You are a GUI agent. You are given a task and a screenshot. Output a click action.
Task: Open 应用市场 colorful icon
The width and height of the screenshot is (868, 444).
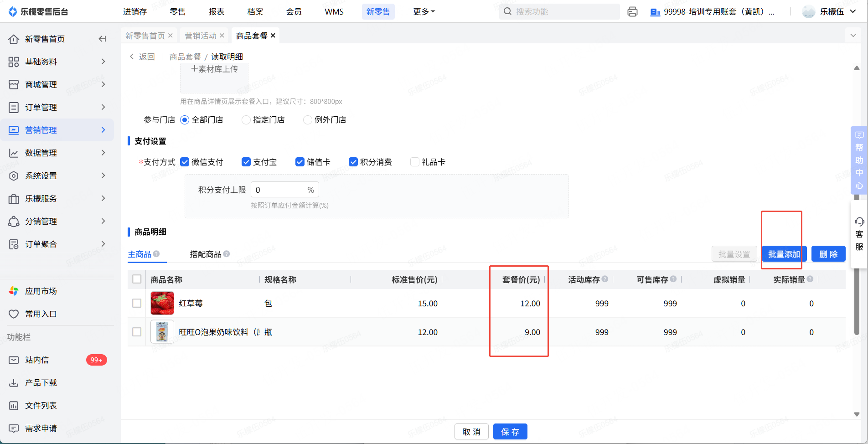coord(14,291)
